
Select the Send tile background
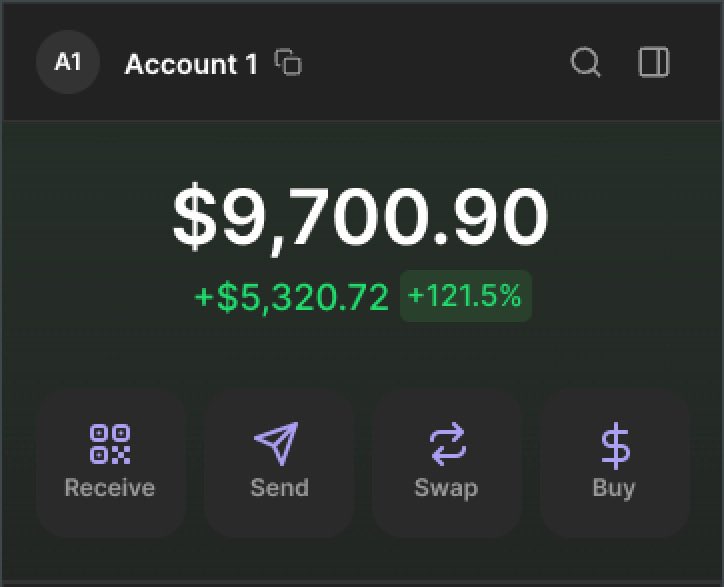[x=279, y=463]
